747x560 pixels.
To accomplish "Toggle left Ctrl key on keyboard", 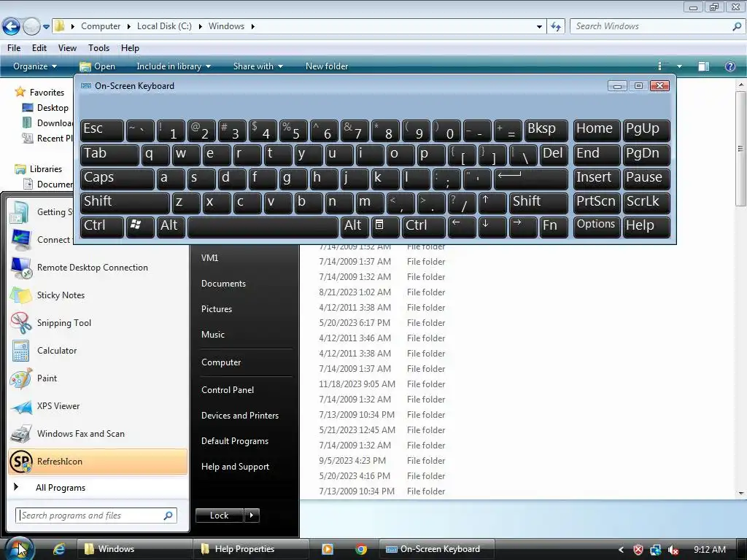I will (102, 227).
